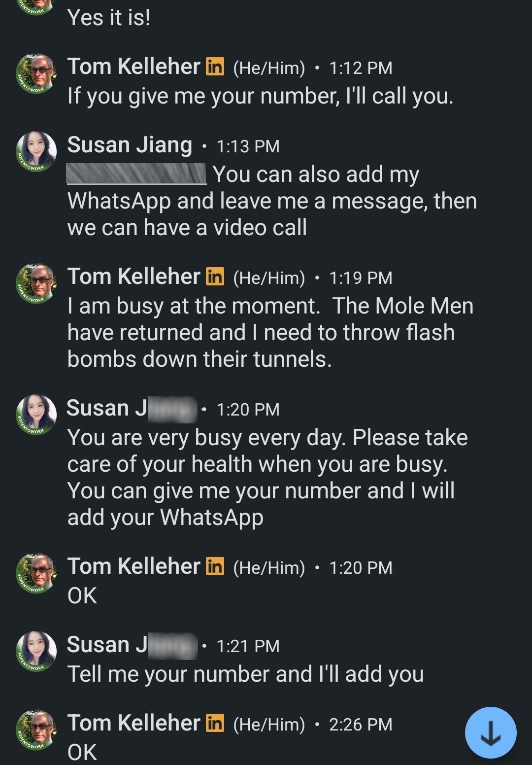Open Susan Jiang's avatar at 1:13 PM

[x=36, y=152]
